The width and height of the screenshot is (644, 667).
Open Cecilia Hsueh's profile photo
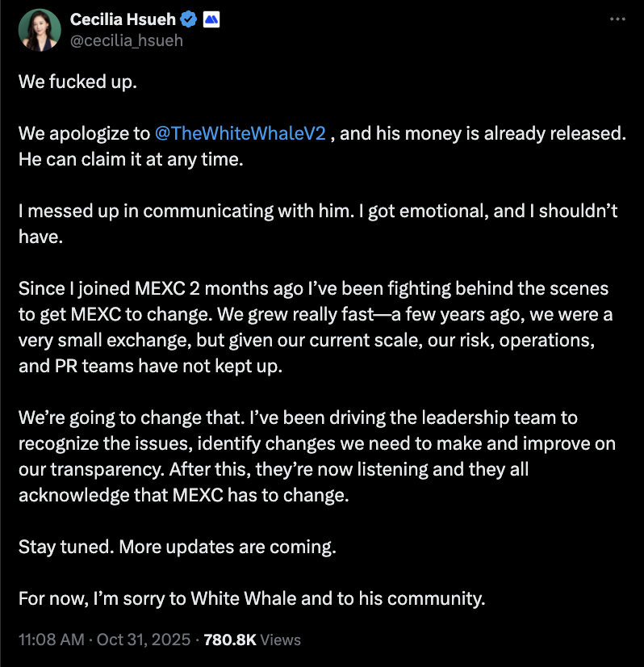pyautogui.click(x=39, y=29)
